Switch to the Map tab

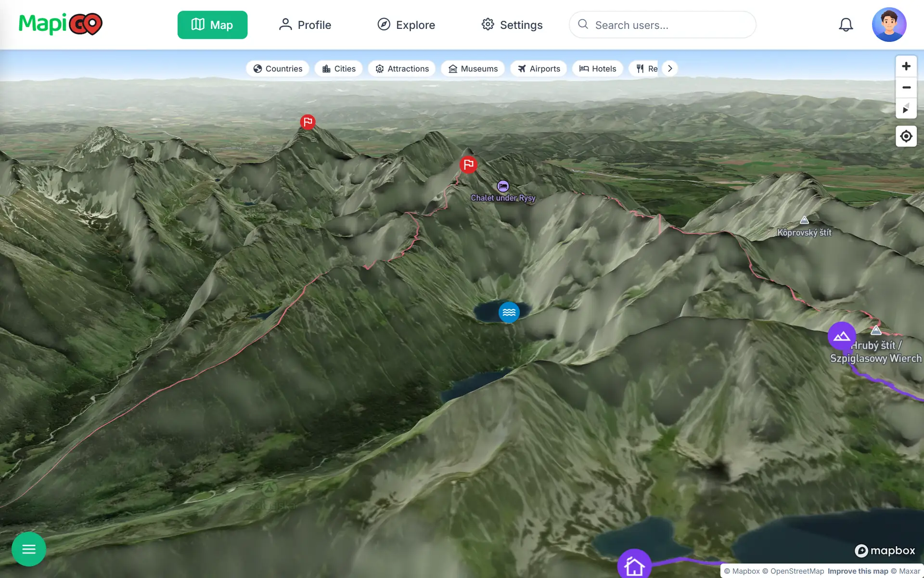click(x=212, y=25)
